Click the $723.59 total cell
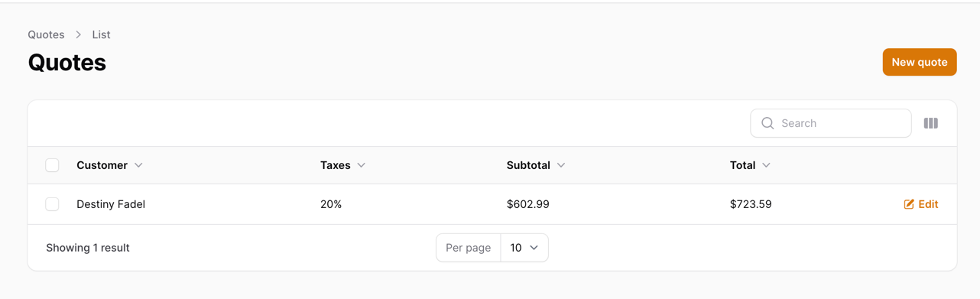980x299 pixels. click(x=751, y=204)
